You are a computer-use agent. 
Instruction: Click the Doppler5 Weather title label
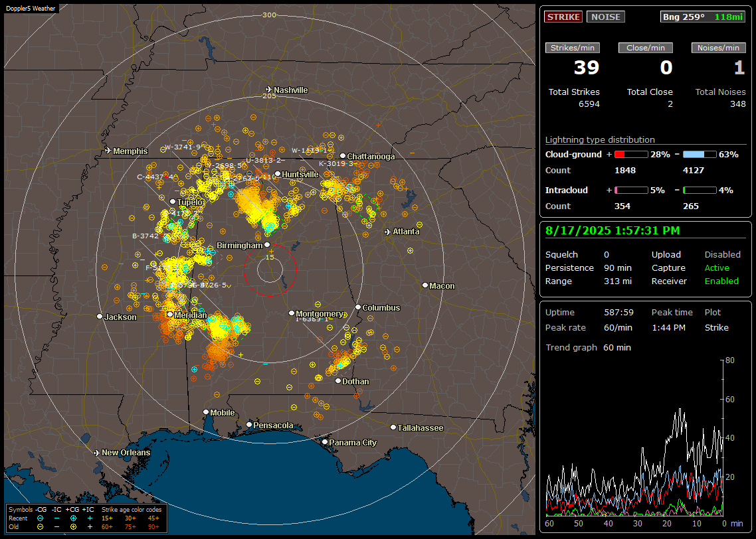[x=31, y=9]
